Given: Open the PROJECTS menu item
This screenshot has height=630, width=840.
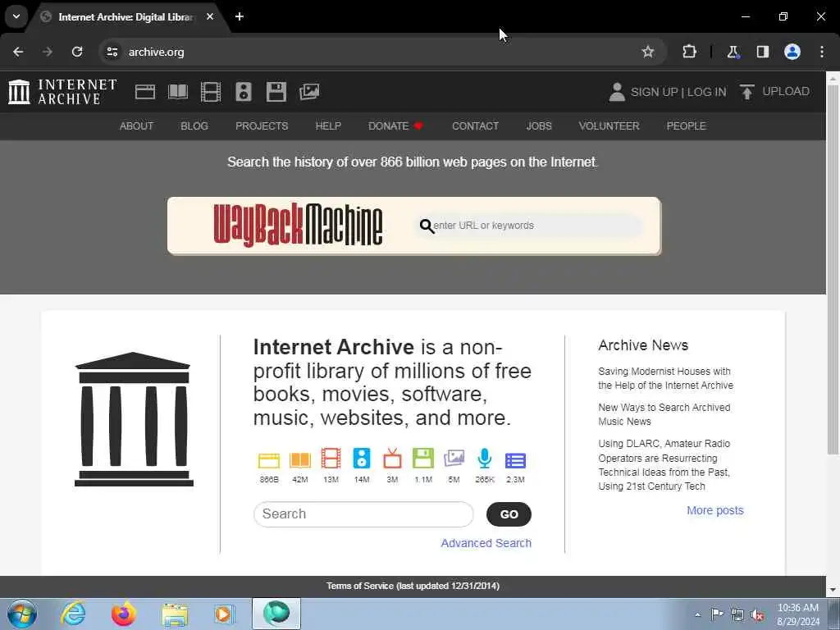Looking at the screenshot, I should [262, 126].
